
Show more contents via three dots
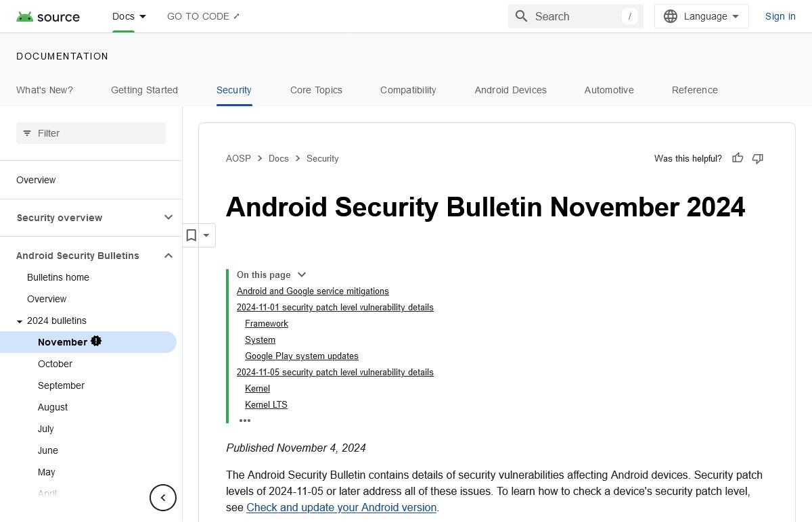pyautogui.click(x=245, y=421)
